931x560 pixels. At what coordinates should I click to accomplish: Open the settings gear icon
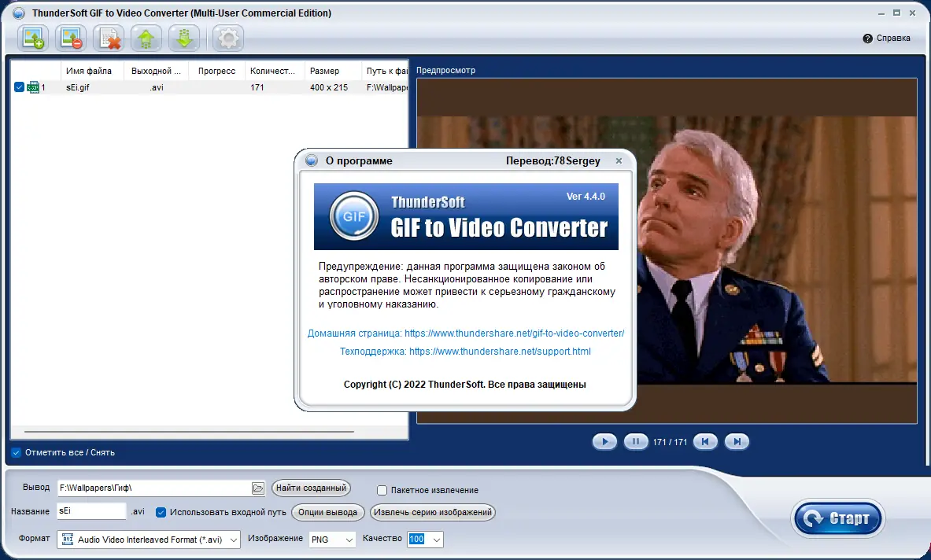(x=227, y=38)
